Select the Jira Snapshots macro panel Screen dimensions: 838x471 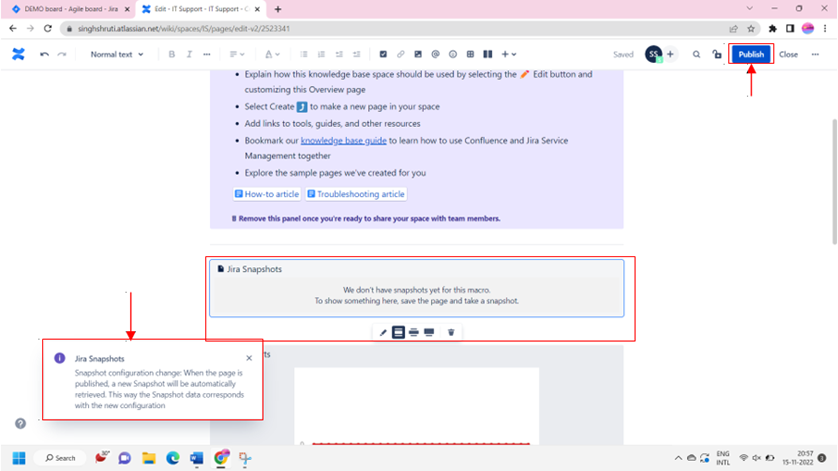[417, 288]
